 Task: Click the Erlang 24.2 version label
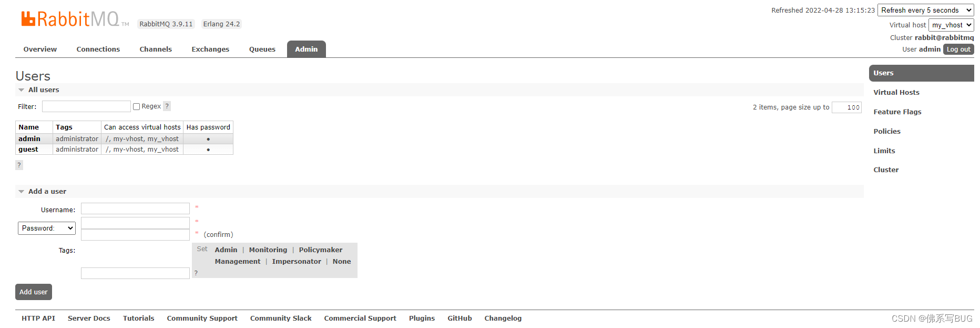[221, 24]
